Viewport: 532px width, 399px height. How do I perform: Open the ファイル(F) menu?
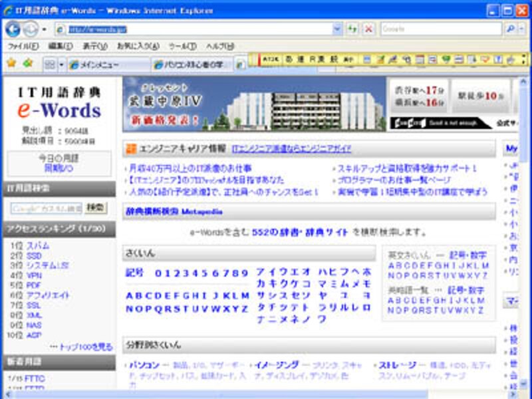click(x=23, y=46)
